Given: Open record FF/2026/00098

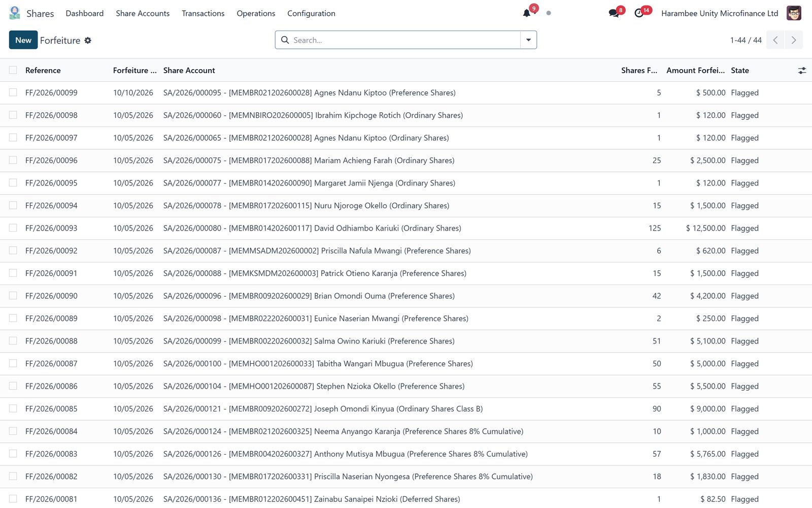Looking at the screenshot, I should pos(51,115).
